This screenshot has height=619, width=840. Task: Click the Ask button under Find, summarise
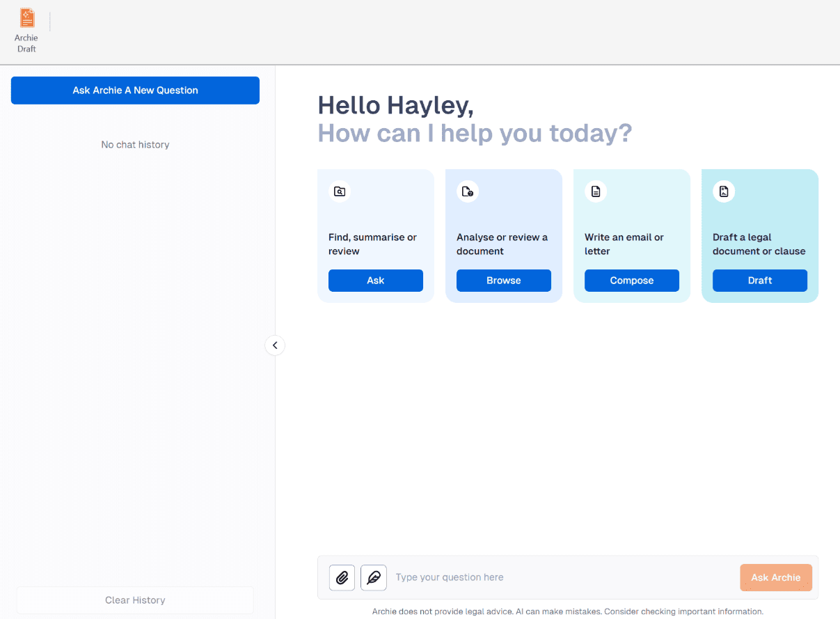coord(376,281)
